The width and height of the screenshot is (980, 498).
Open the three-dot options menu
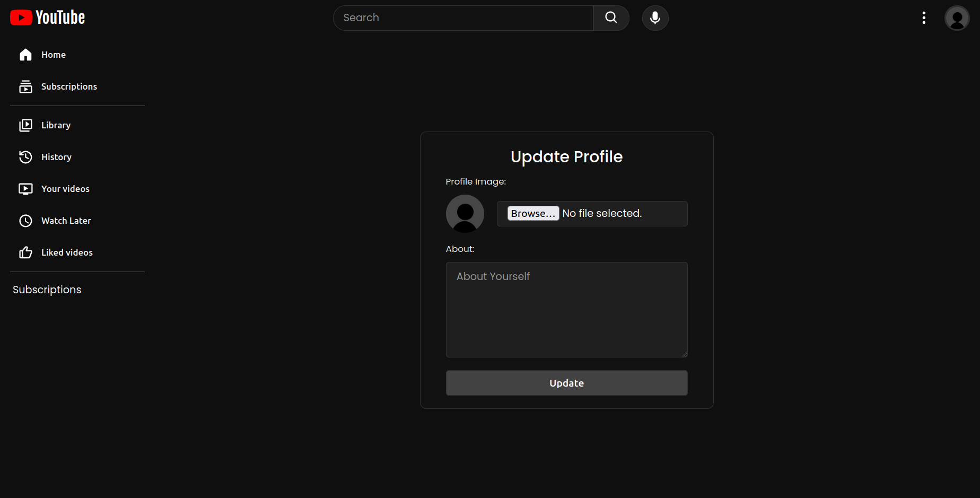coord(924,18)
